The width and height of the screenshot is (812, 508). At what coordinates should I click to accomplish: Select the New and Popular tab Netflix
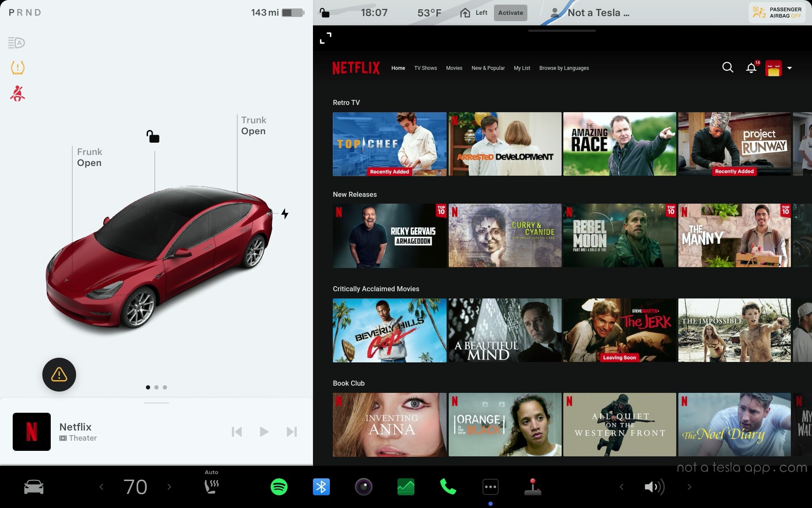488,68
